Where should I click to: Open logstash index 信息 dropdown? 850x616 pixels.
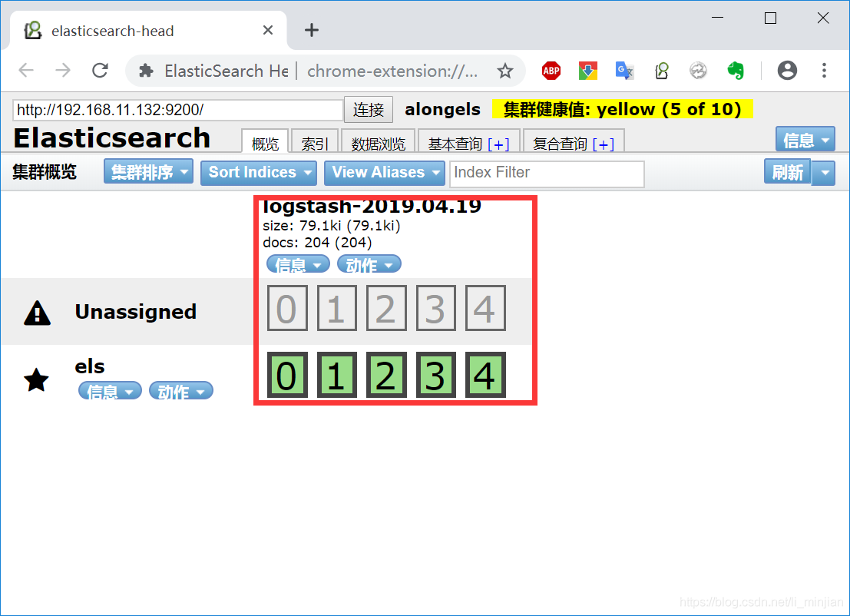coord(298,265)
